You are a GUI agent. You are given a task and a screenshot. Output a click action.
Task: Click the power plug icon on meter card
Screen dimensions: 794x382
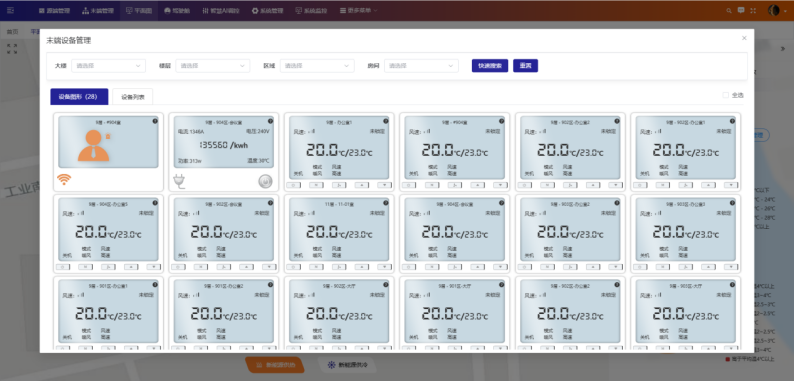[x=179, y=181]
